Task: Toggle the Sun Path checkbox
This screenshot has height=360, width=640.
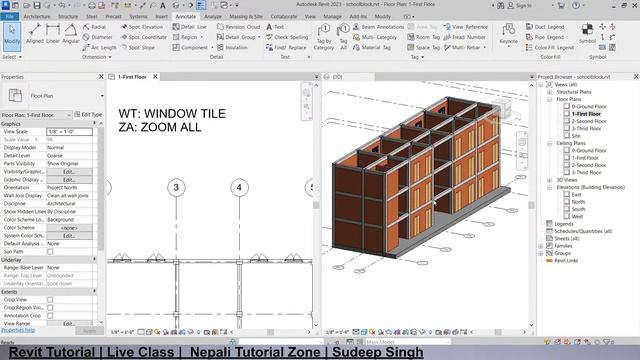Action: [x=50, y=252]
